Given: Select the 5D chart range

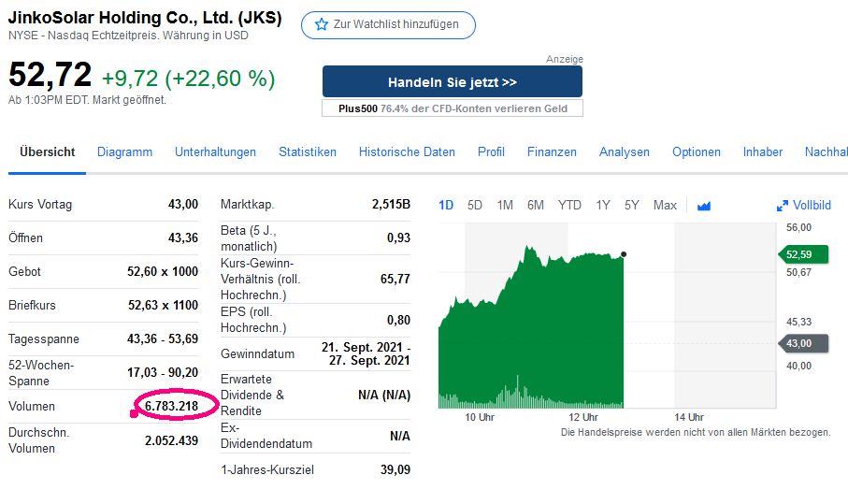Looking at the screenshot, I should 475,205.
